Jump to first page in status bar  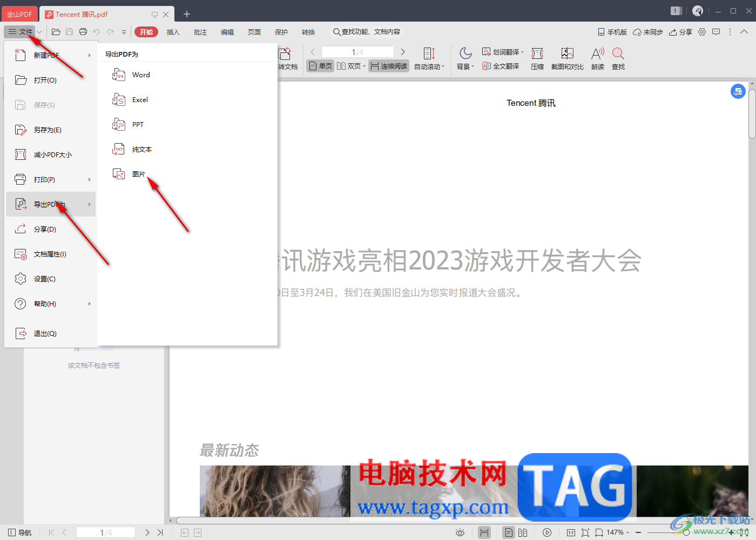51,532
